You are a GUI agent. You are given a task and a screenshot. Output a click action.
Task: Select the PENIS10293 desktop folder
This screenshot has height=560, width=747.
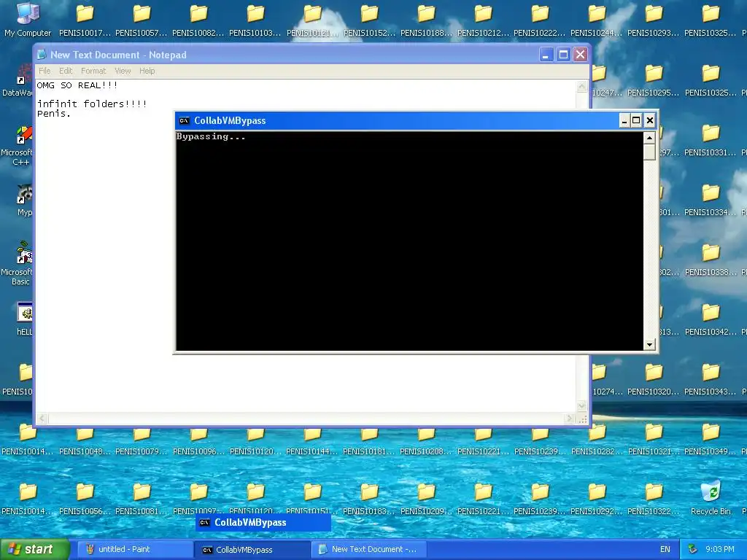pyautogui.click(x=654, y=20)
